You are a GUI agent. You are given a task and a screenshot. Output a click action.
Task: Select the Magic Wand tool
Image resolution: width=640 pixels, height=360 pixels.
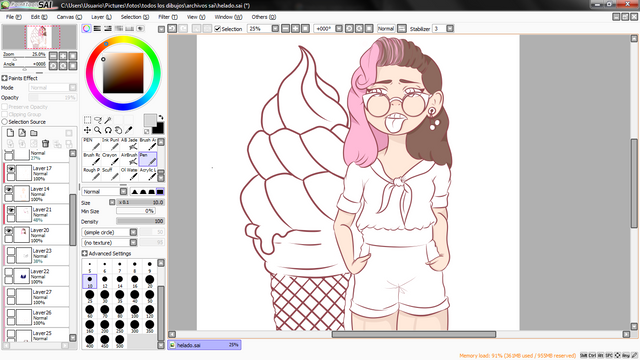[108, 120]
